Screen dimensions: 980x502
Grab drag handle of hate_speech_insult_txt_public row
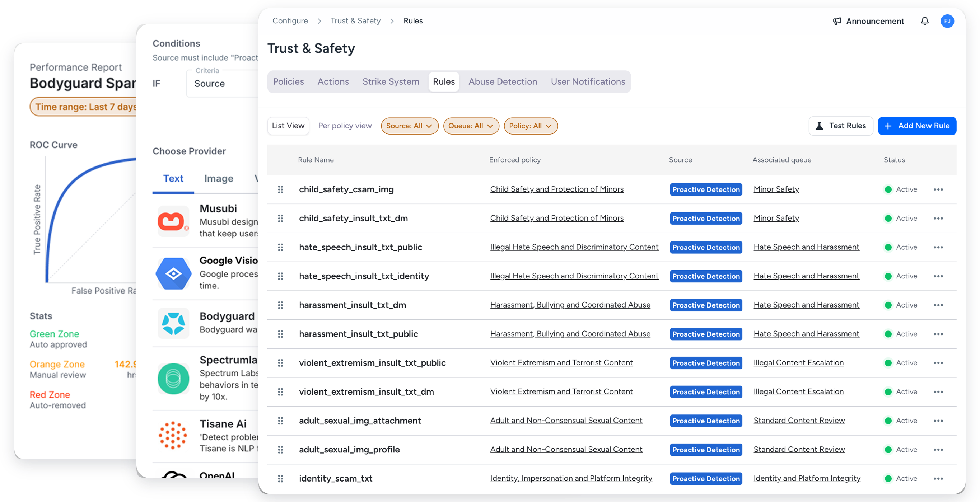280,247
